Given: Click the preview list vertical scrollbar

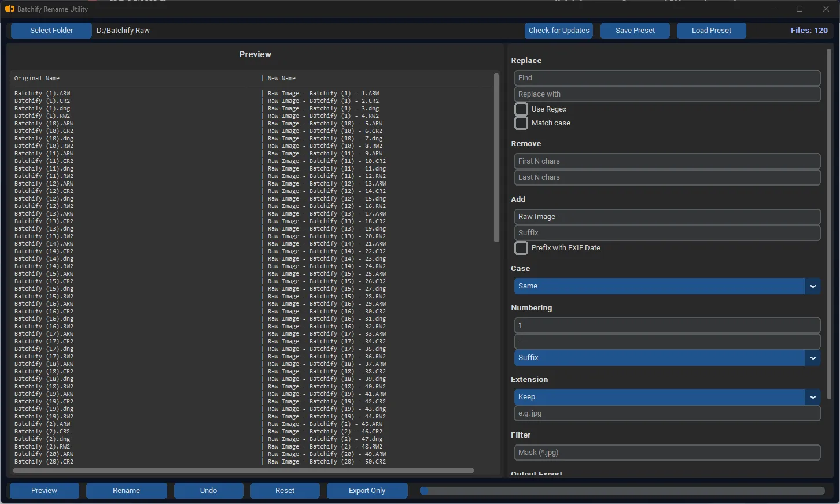Looking at the screenshot, I should pos(496,158).
